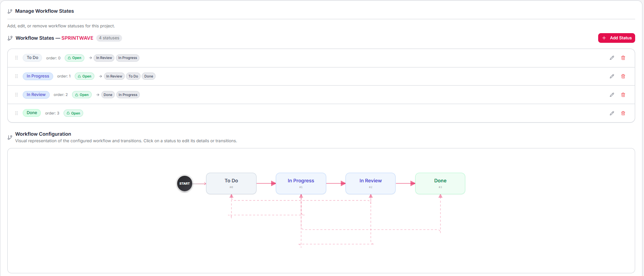Click the 4 statuses count badge

pos(109,38)
